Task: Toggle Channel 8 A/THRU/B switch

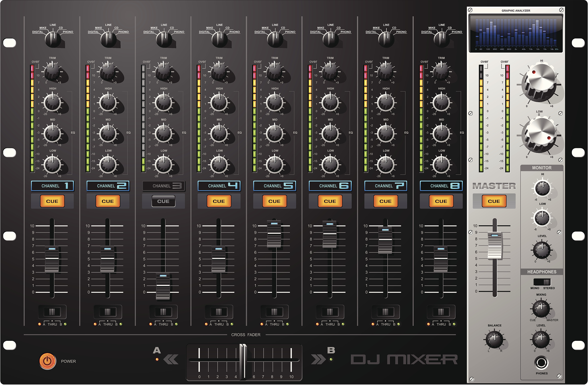Action: coord(441,312)
